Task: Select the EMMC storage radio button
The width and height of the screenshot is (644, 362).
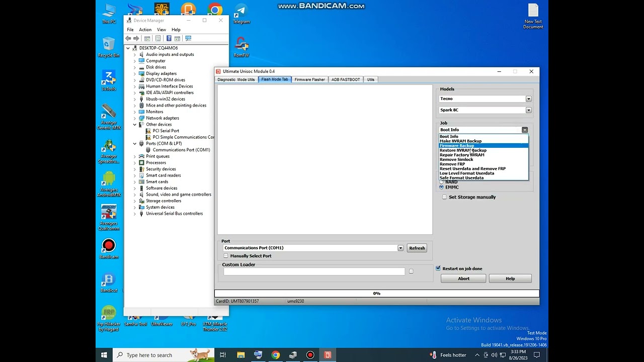Action: pos(442,187)
